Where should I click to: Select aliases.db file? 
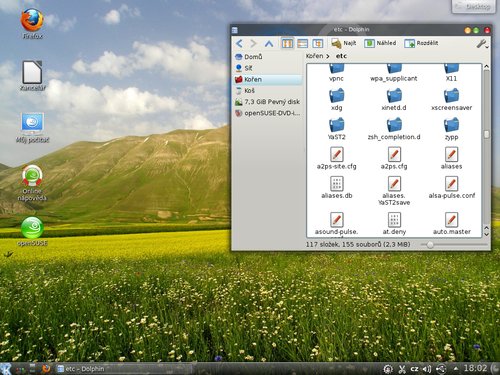click(x=336, y=188)
